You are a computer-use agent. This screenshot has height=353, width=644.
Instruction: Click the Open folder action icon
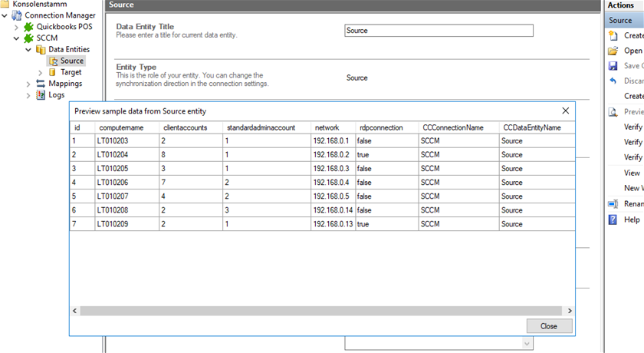613,51
